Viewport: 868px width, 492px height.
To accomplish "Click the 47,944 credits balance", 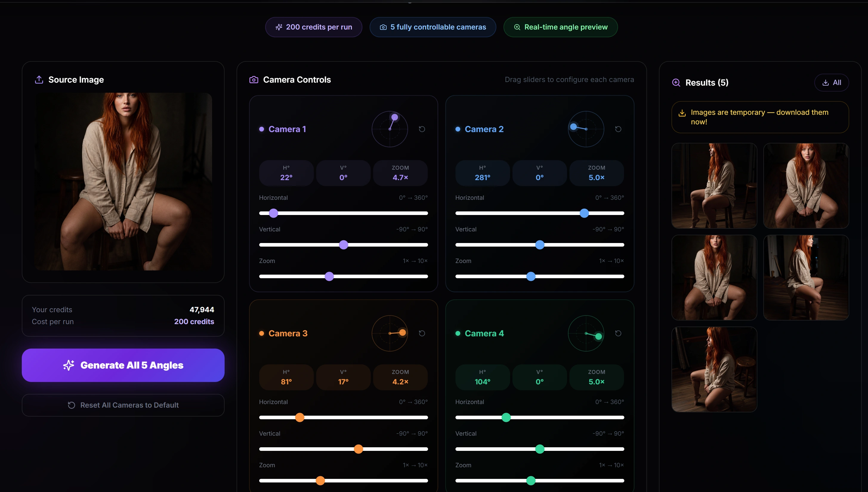I will (x=202, y=310).
